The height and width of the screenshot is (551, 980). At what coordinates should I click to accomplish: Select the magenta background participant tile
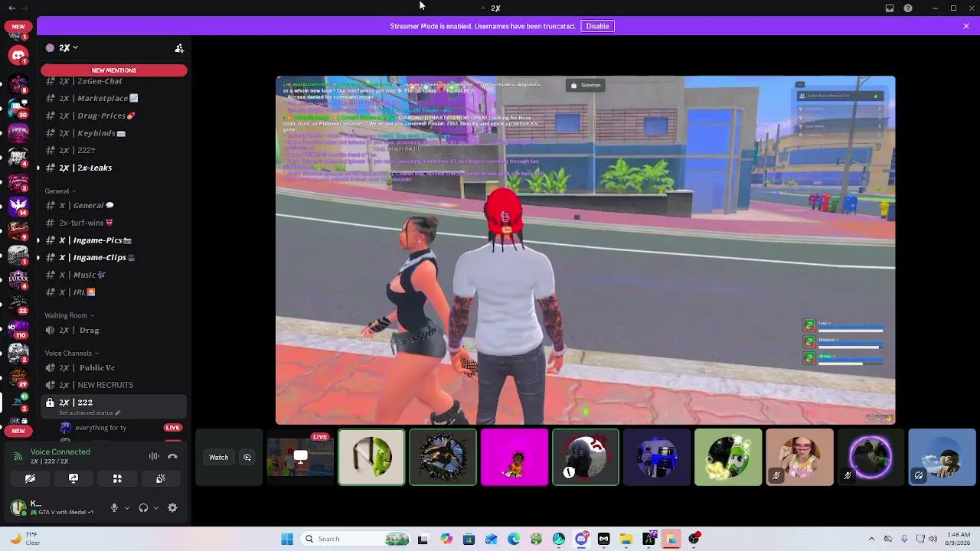(x=514, y=458)
